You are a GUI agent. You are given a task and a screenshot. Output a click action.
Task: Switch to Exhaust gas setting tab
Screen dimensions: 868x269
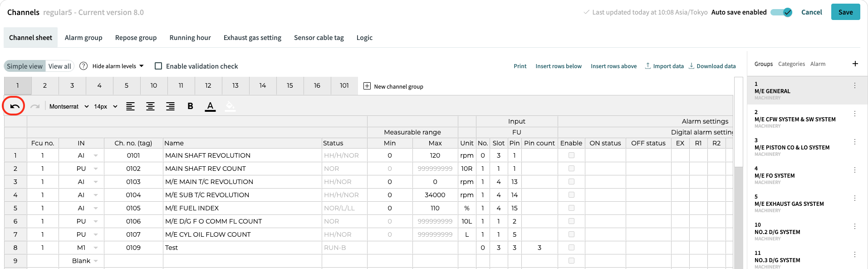(x=252, y=38)
